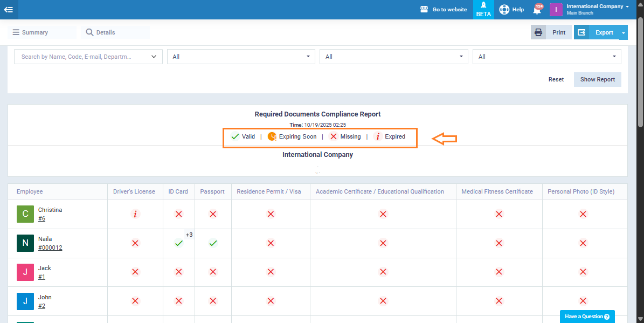Screen dimensions: 644x323
Task: Click Jack's missing Driver's License icon
Action: pyautogui.click(x=135, y=272)
